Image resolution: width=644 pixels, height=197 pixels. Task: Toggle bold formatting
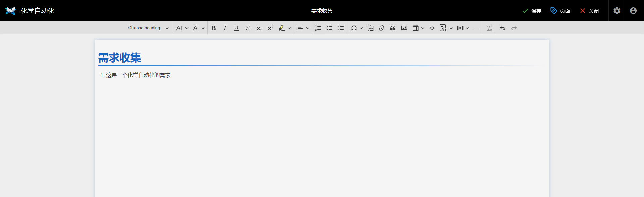point(213,28)
